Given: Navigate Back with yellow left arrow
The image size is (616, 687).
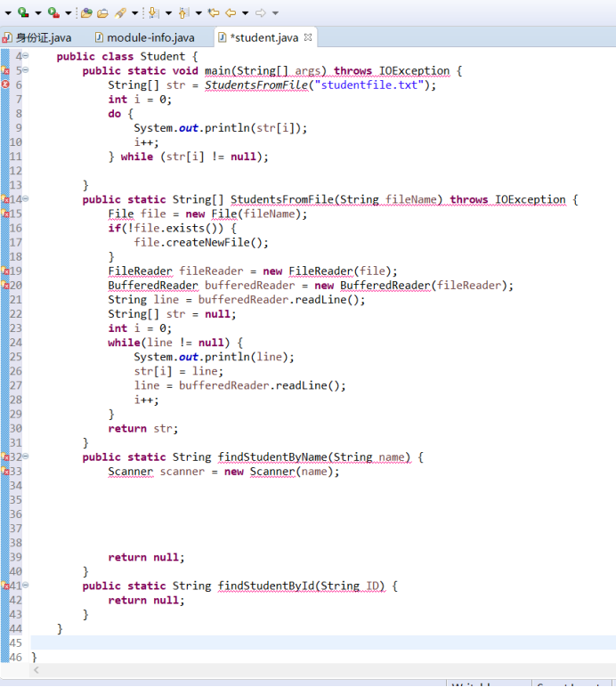Looking at the screenshot, I should [x=231, y=13].
